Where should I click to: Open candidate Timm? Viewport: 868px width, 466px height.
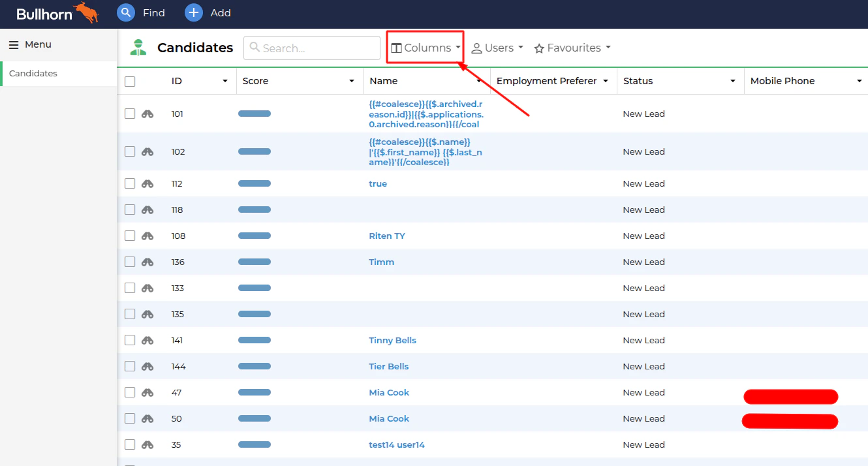382,262
